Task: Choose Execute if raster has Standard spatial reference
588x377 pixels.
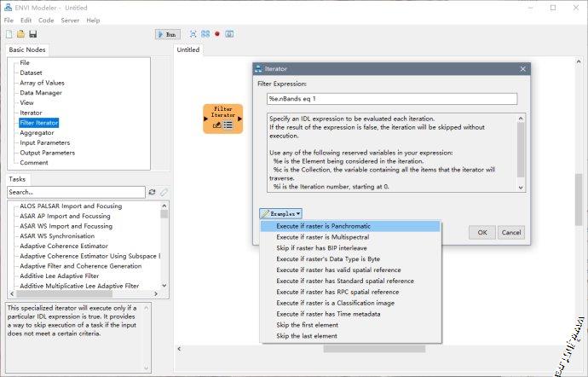Action: [x=350, y=281]
